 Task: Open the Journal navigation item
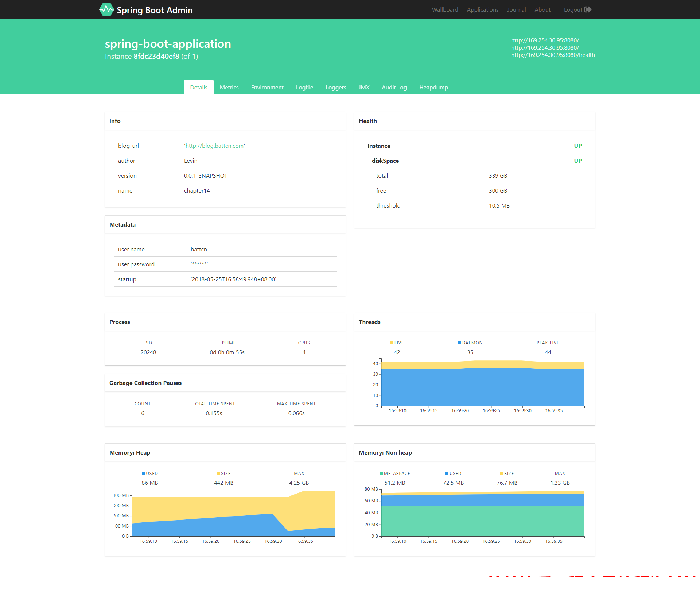point(517,9)
